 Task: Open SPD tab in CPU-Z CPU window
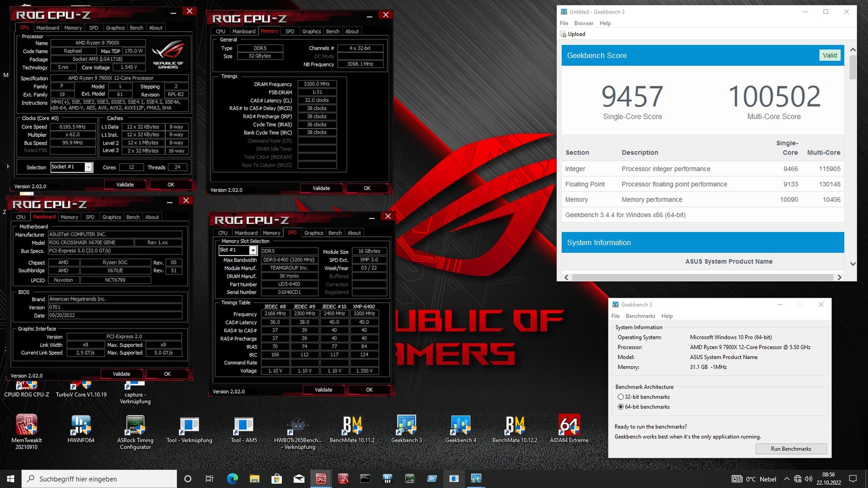pos(94,28)
